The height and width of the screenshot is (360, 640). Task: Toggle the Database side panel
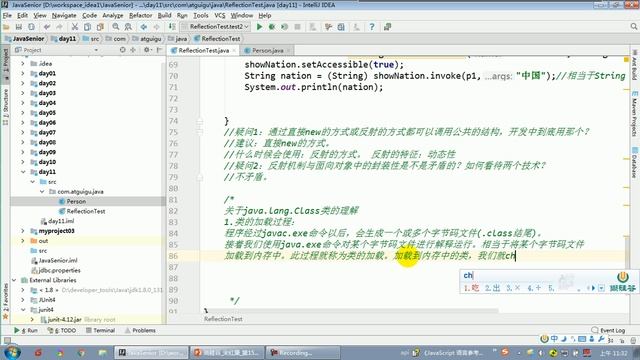click(x=634, y=163)
